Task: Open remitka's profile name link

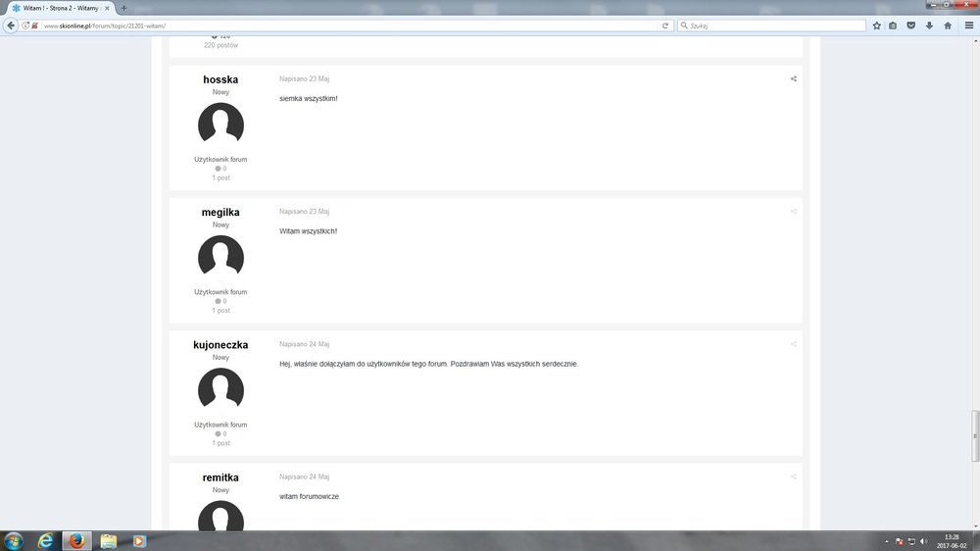Action: pyautogui.click(x=220, y=477)
